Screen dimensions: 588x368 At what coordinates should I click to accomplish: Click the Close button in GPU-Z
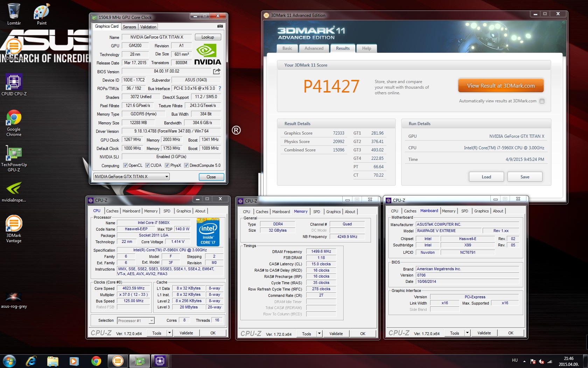(211, 177)
